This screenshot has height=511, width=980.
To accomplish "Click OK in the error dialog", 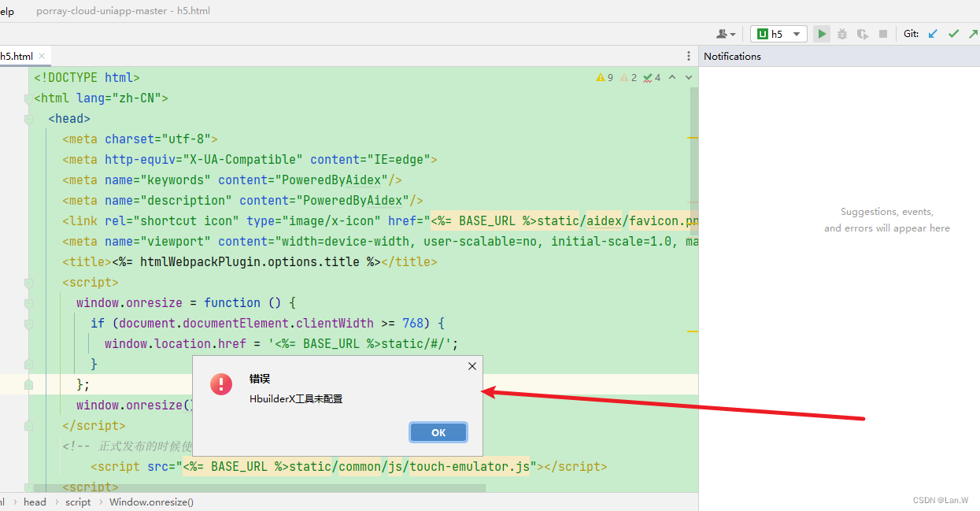I will click(438, 432).
